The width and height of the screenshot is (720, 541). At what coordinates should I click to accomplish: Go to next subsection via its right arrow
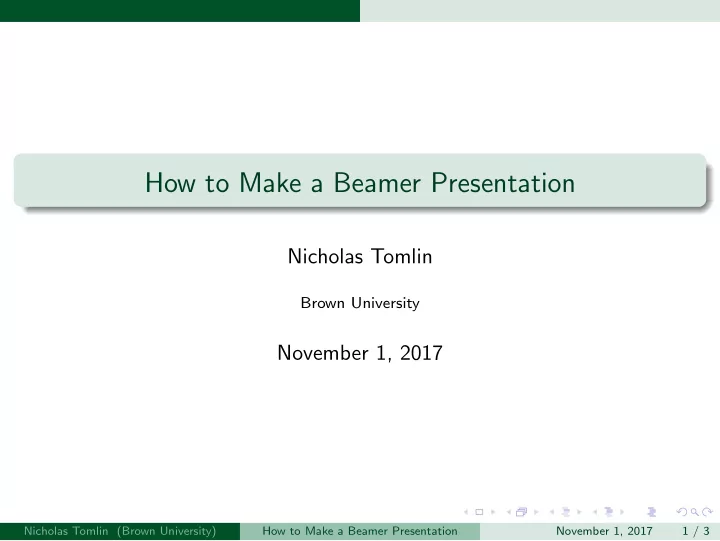(579, 512)
